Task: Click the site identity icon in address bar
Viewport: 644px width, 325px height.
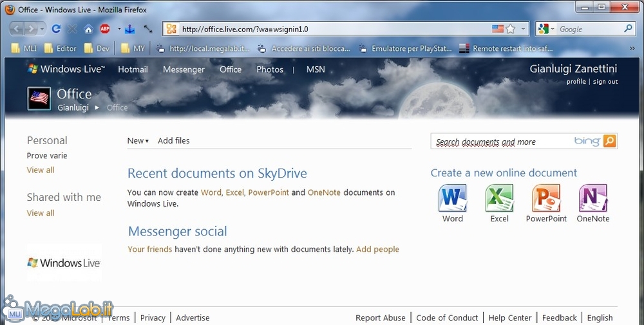Action: [x=172, y=29]
